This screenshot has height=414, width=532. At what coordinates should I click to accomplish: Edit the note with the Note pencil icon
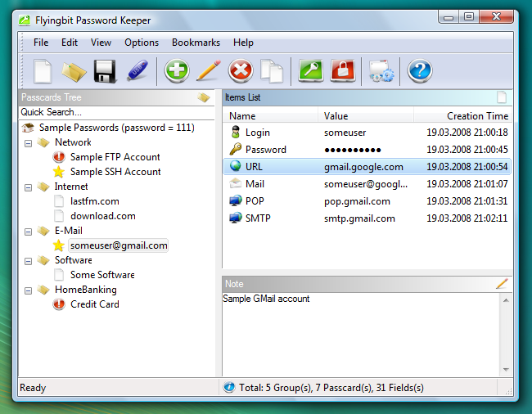click(x=502, y=283)
